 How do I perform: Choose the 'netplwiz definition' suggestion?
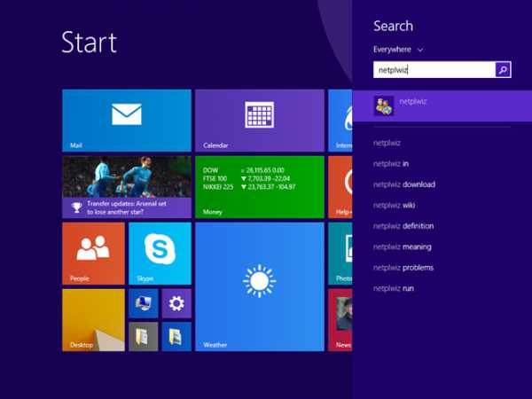click(403, 226)
